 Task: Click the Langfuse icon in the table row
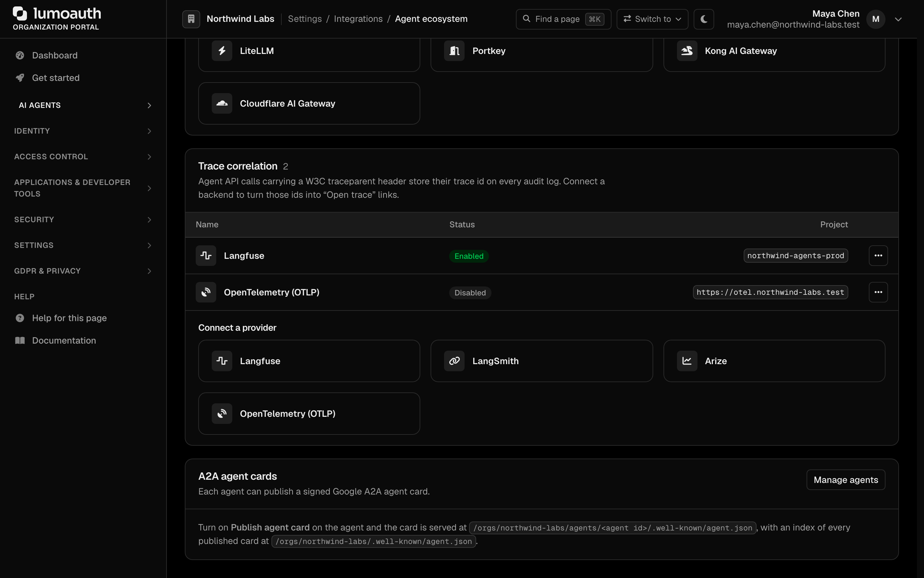(206, 256)
